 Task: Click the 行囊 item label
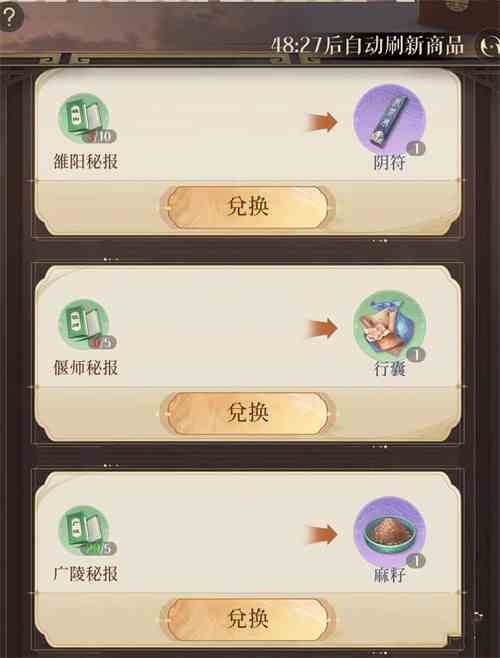pyautogui.click(x=390, y=368)
